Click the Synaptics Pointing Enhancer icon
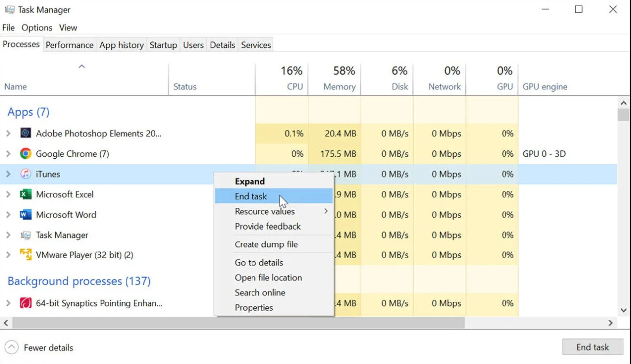The height and width of the screenshot is (364, 631). [26, 303]
